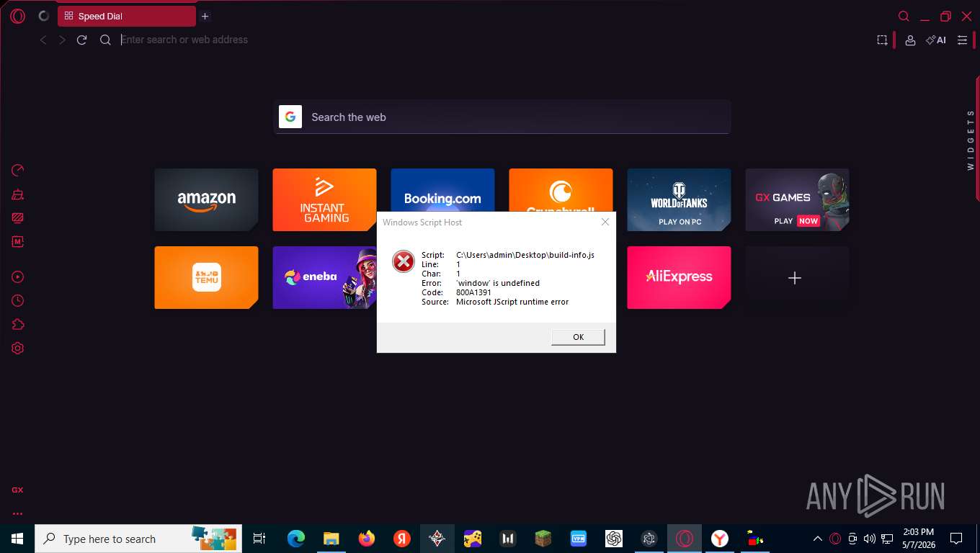Launch Microsoft Edge from taskbar
This screenshot has width=980, height=553.
click(296, 539)
